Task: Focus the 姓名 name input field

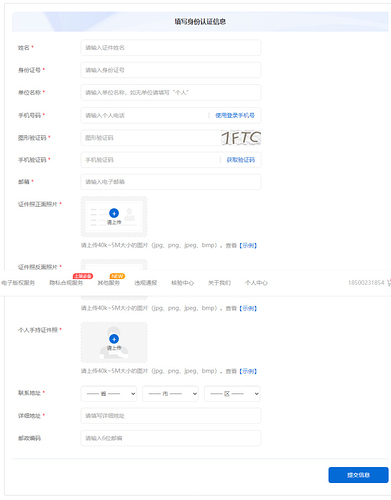Action: [x=171, y=48]
